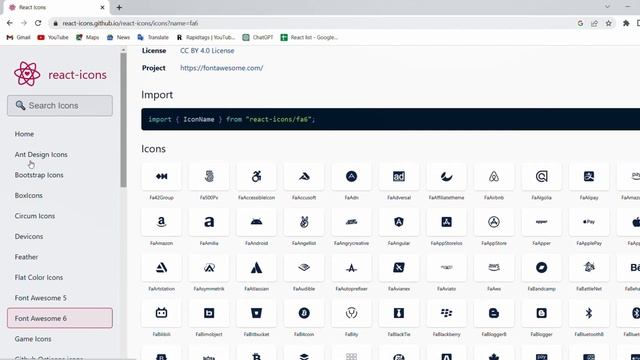
Task: Choose the FaAlgolia icon
Action: [x=542, y=176]
